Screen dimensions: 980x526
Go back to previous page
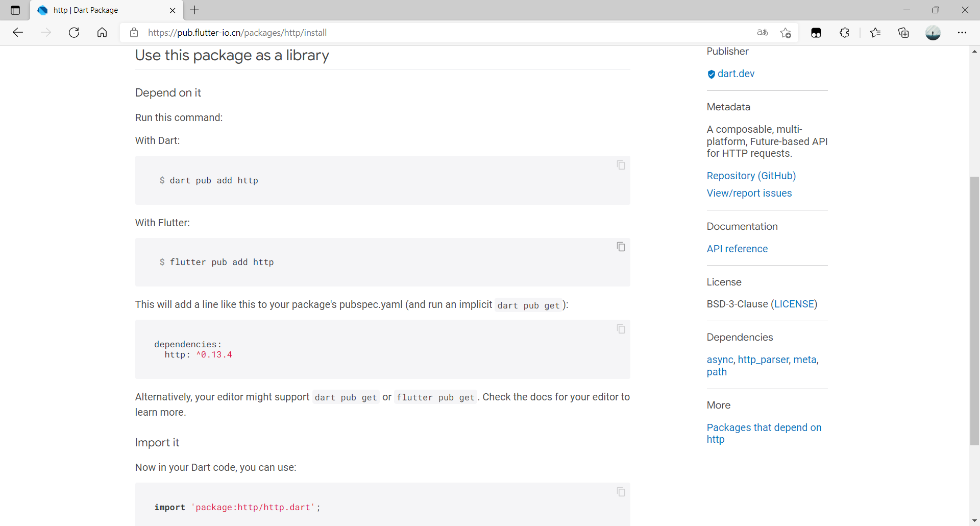[x=18, y=33]
